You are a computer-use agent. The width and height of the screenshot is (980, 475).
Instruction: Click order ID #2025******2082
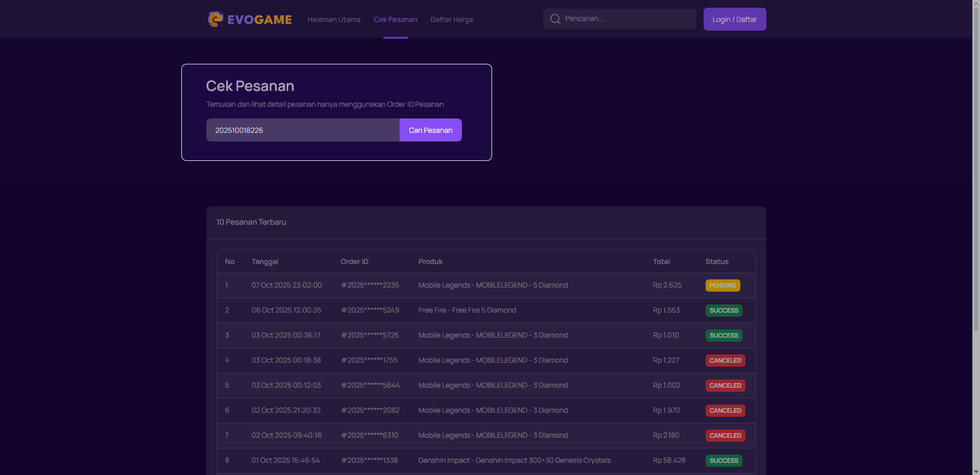pos(370,410)
